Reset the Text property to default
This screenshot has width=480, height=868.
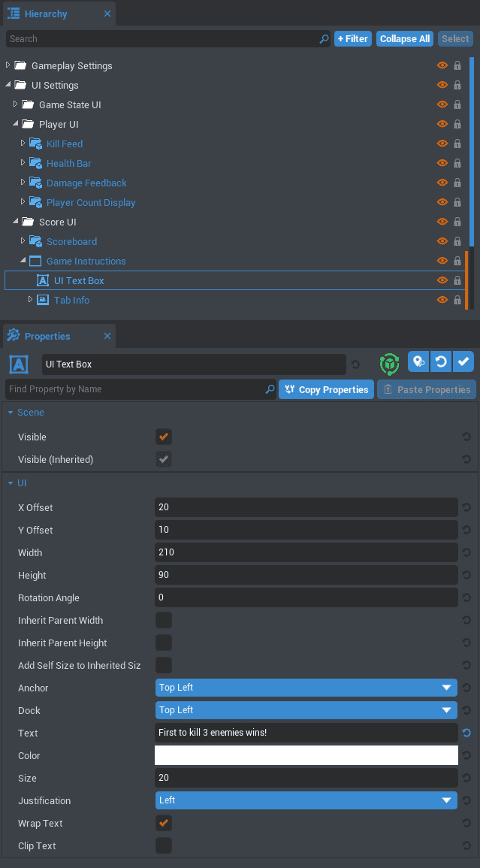tap(466, 733)
